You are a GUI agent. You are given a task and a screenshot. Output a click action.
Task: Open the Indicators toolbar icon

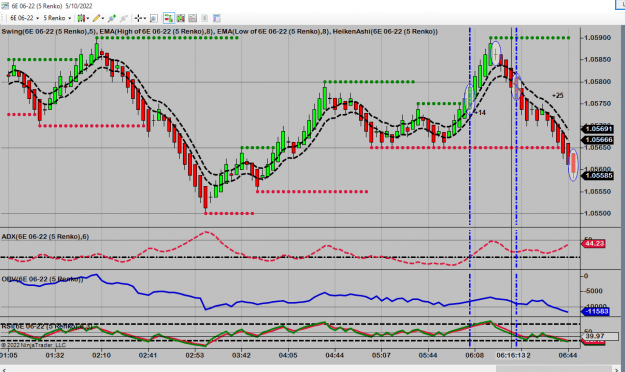pyautogui.click(x=193, y=18)
